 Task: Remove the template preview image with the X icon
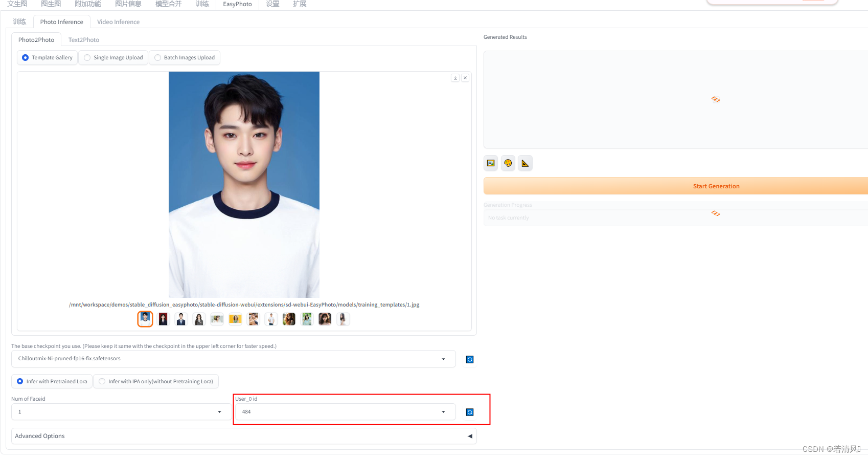point(465,78)
